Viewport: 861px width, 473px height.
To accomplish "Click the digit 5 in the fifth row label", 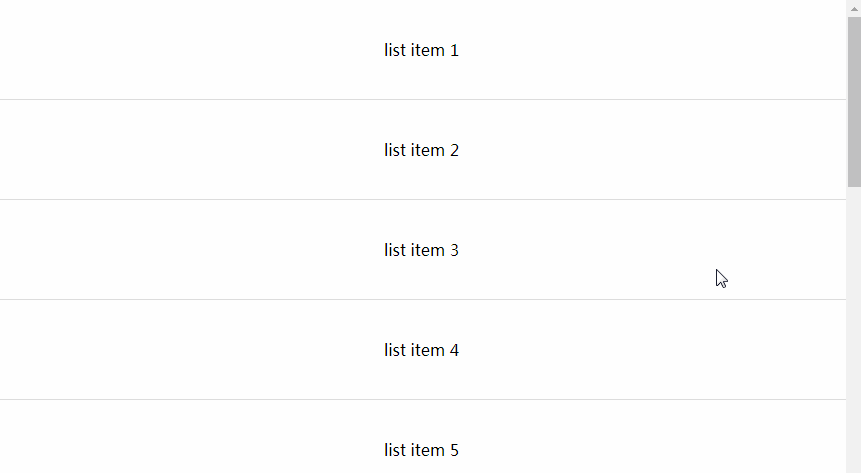I will click(454, 450).
